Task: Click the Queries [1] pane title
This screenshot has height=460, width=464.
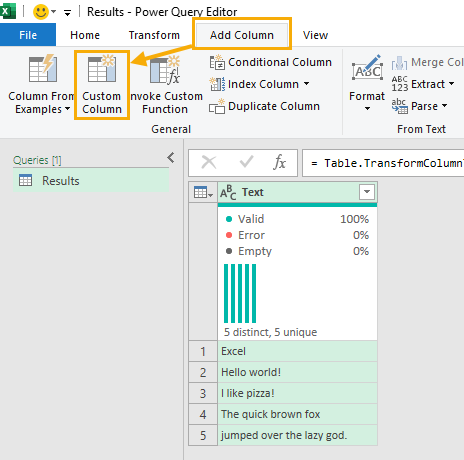Action: click(37, 160)
